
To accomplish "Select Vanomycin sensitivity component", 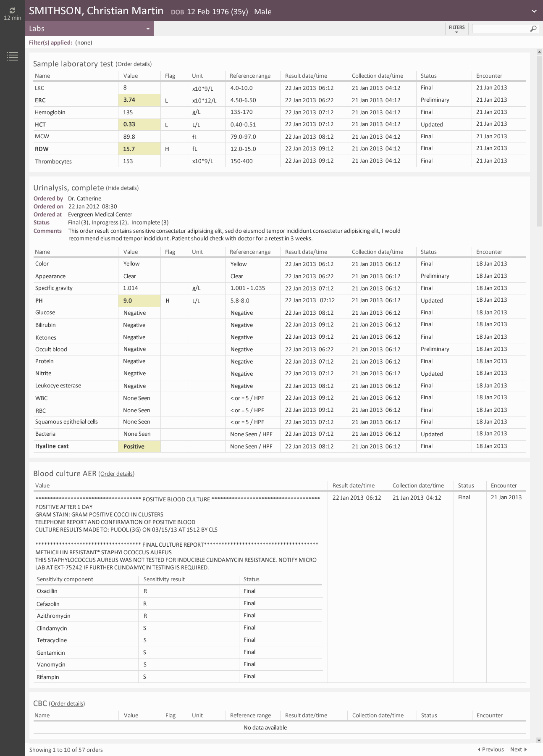I will click(x=51, y=664).
